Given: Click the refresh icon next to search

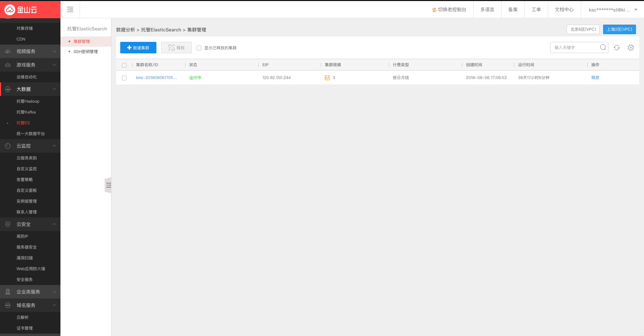Looking at the screenshot, I should (x=617, y=48).
